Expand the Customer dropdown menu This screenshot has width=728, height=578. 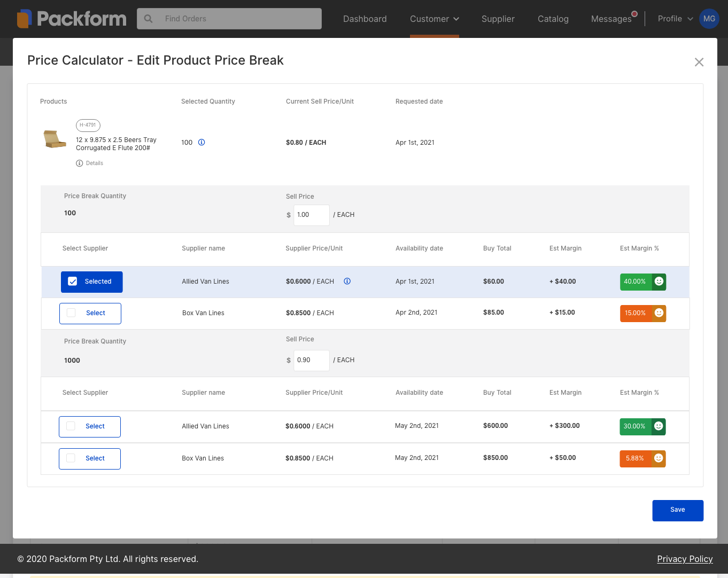(434, 19)
